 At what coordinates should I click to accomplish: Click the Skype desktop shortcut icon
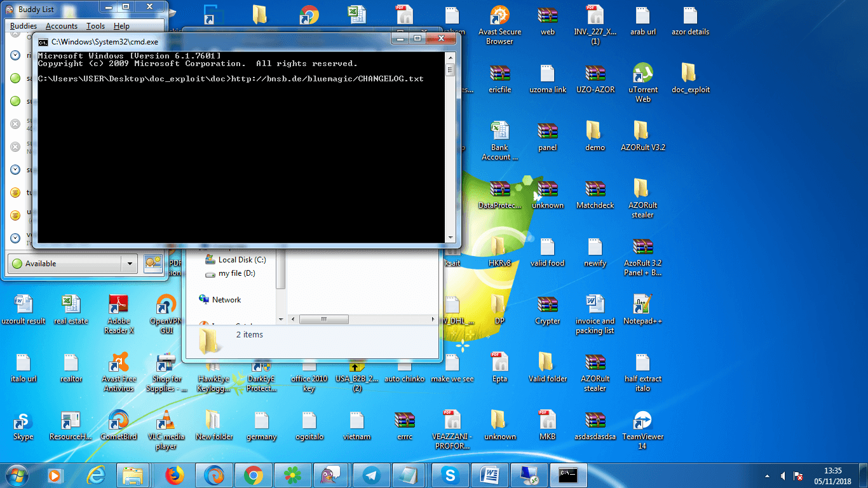(23, 420)
